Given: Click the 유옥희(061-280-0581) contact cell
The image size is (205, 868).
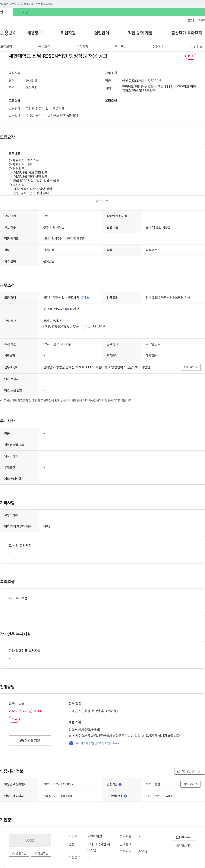Looking at the screenshot, I should [x=59, y=796].
